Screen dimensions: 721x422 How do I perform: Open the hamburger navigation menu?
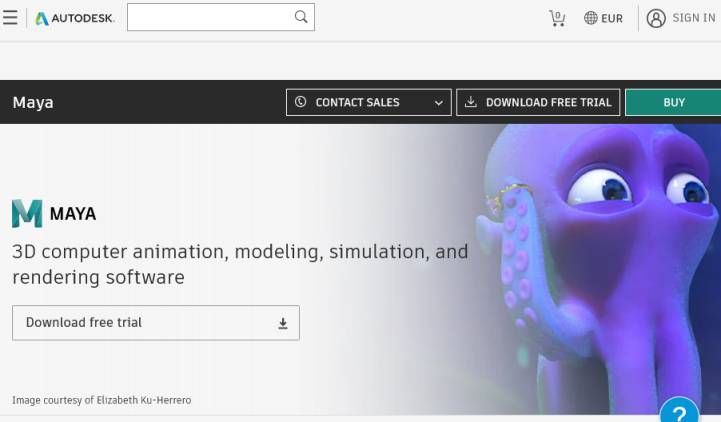(10, 18)
